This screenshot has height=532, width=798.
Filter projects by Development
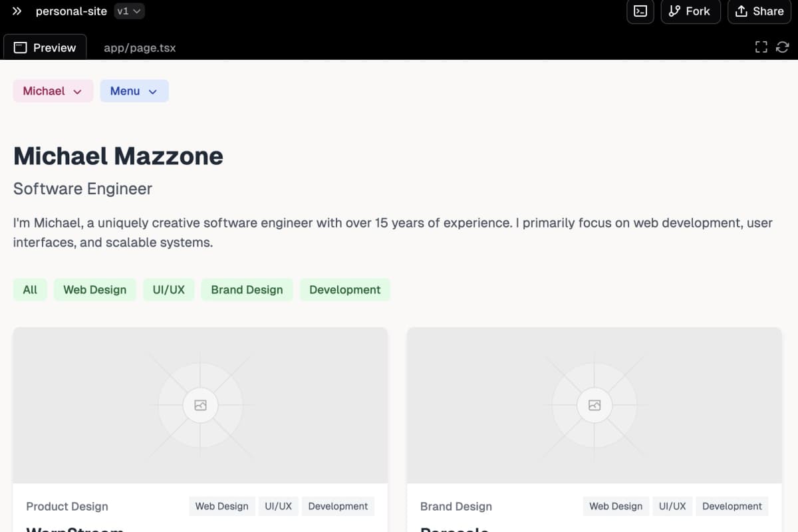(345, 290)
